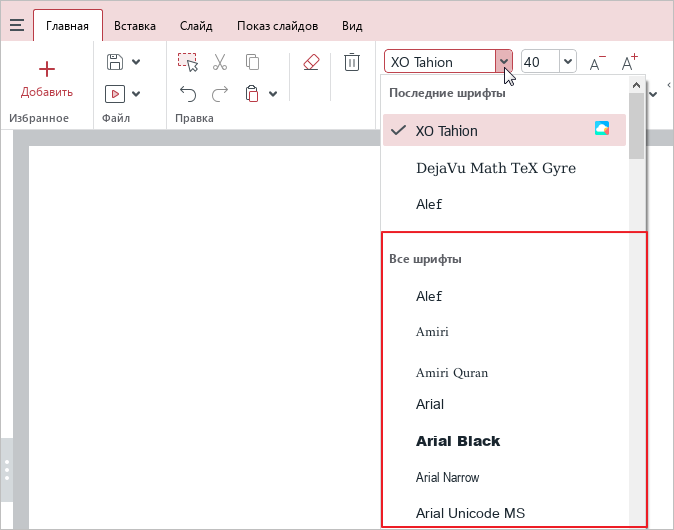Expand the font size 40 dropdown
This screenshot has height=530, width=674.
[568, 62]
